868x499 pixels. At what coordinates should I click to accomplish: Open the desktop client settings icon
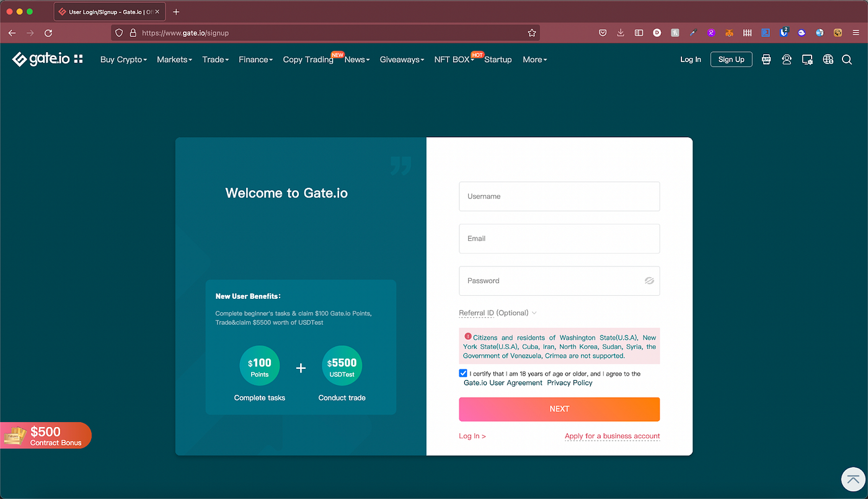[807, 59]
